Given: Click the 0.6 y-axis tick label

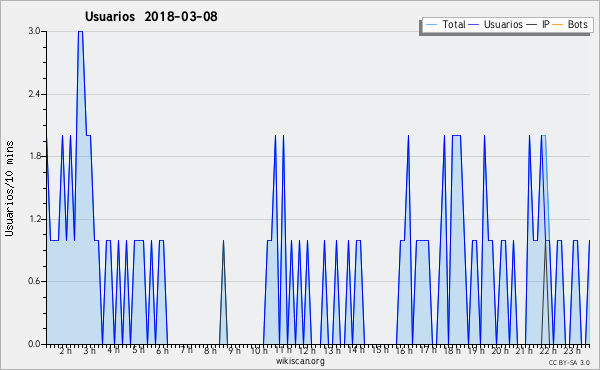Looking at the screenshot, I should pos(34,281).
